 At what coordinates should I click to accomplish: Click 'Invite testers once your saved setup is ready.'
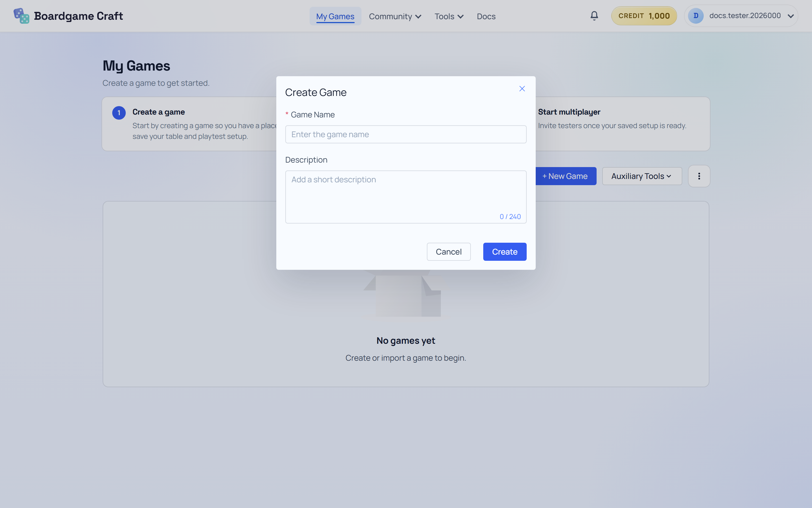point(612,126)
